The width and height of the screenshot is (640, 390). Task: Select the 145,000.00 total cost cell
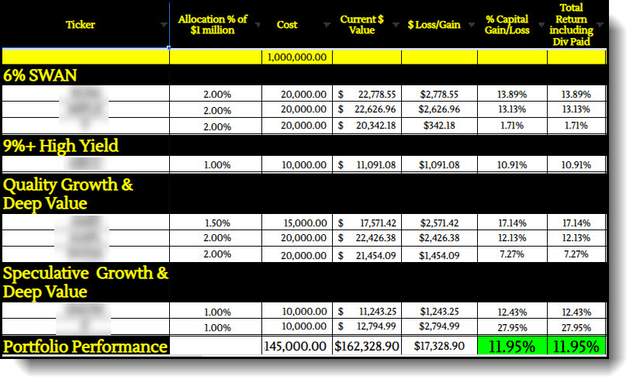tap(296, 346)
